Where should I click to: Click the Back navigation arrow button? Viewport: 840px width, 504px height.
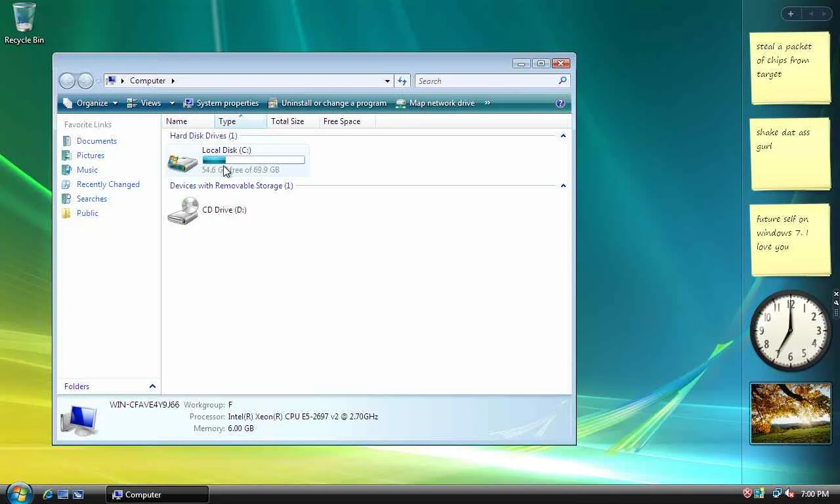click(x=67, y=81)
